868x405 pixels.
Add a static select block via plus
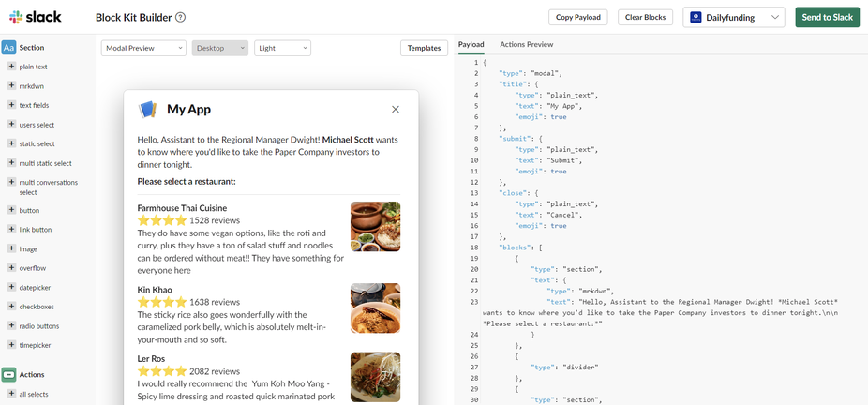coord(11,143)
